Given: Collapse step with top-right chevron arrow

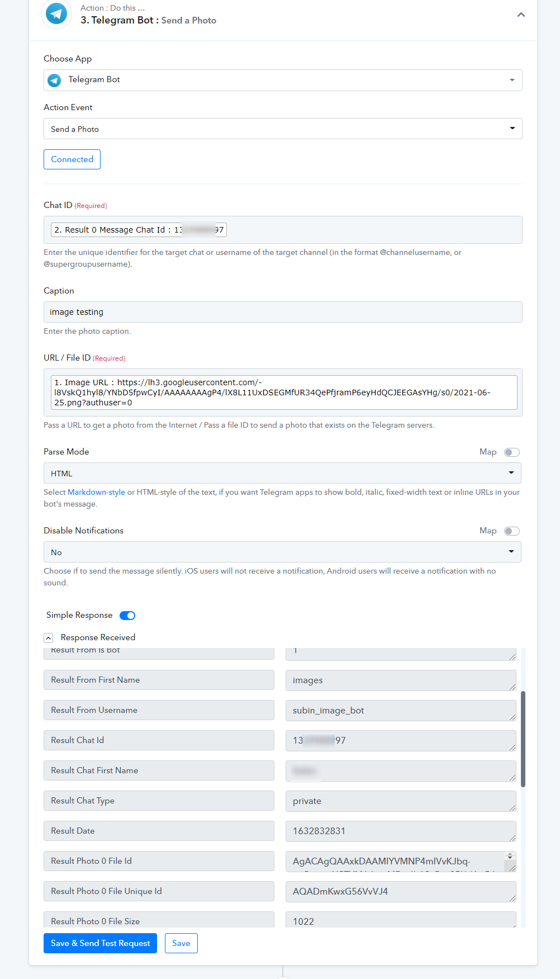Looking at the screenshot, I should pyautogui.click(x=521, y=15).
